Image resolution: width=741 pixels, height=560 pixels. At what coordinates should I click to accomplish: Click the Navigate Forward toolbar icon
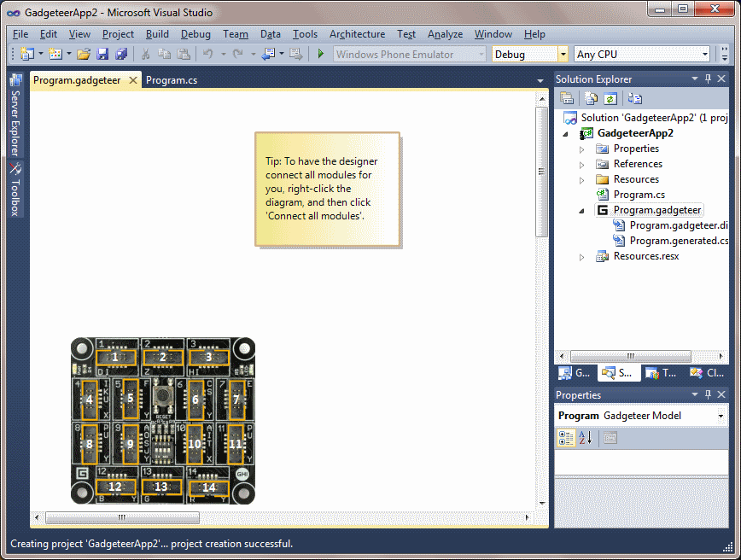coord(296,55)
